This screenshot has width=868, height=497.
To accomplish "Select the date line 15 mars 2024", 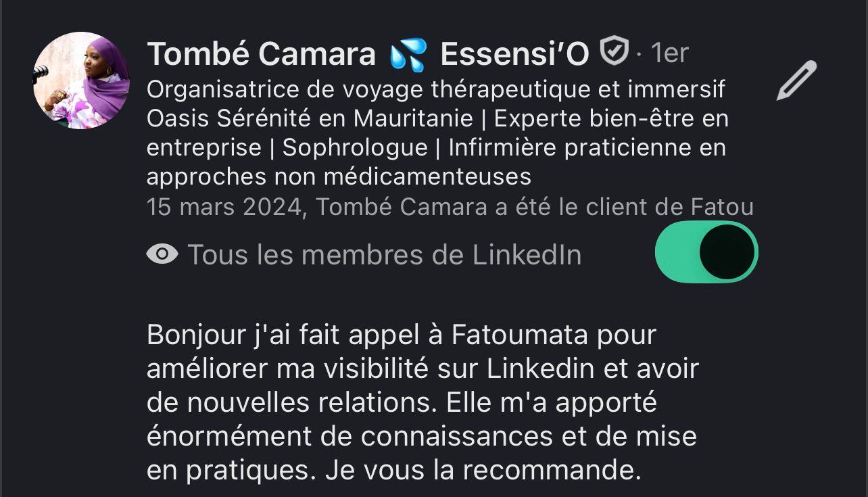I will 449,207.
